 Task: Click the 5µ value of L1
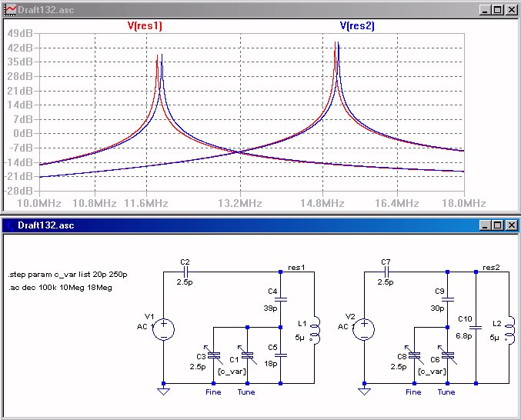(x=299, y=338)
